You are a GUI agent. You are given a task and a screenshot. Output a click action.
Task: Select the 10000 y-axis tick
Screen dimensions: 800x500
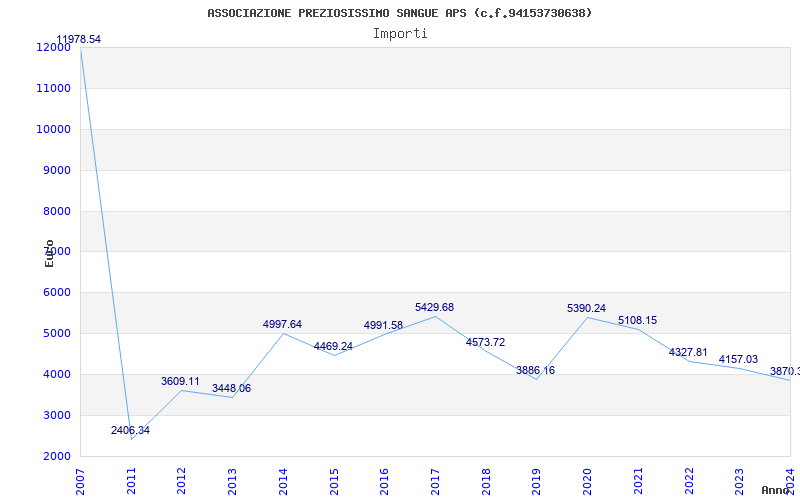(53, 129)
